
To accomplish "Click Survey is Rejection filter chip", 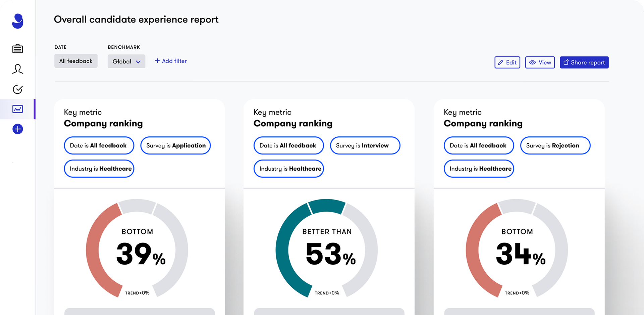I will point(555,145).
